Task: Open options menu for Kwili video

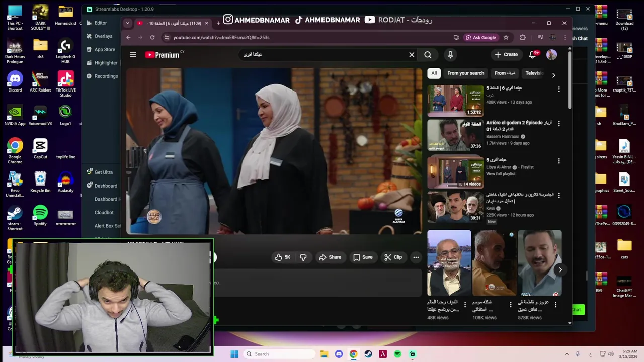Action: point(558,195)
